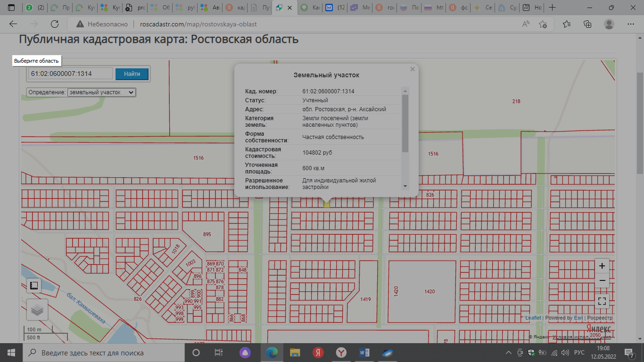644x362 pixels.
Task: Click the cadastral number input field
Action: coord(71,74)
